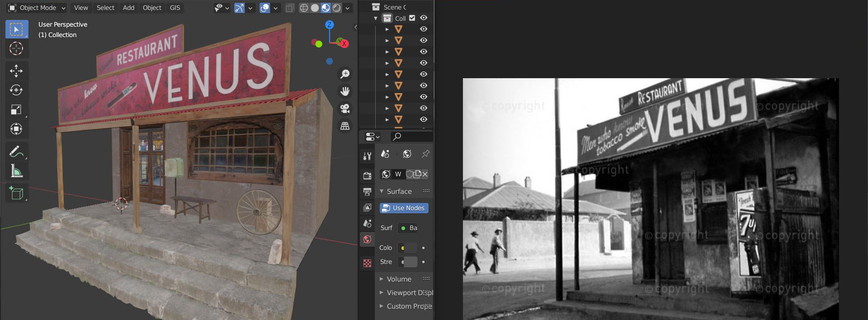Hide the Collection with eye icon
This screenshot has height=320, width=868.
click(x=424, y=18)
